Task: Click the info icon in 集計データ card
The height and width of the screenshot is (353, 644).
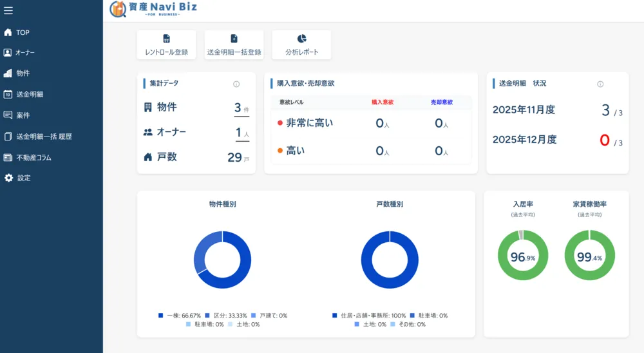Action: click(236, 84)
